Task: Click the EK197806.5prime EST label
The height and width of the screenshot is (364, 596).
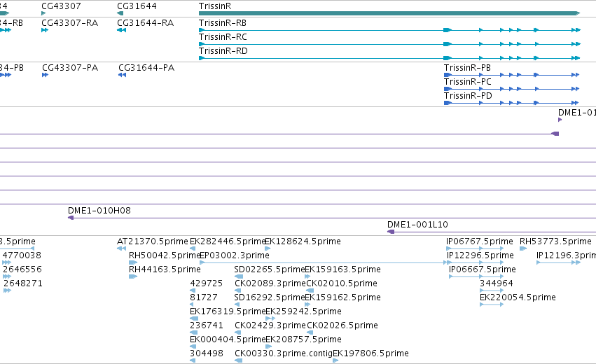Action: pos(370,353)
